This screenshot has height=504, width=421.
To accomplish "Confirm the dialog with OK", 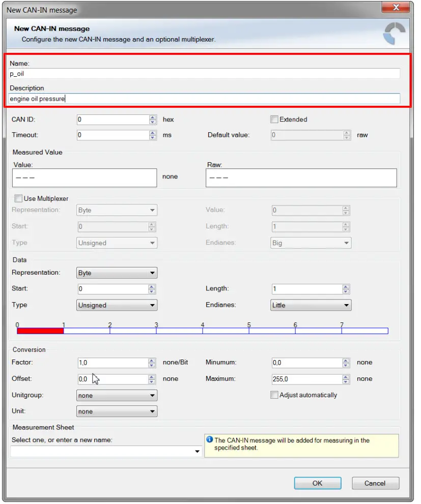I will pyautogui.click(x=318, y=483).
